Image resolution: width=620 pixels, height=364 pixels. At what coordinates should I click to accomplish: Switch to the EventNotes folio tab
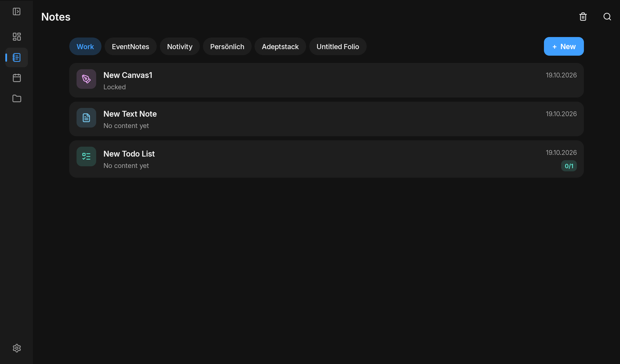pyautogui.click(x=130, y=46)
